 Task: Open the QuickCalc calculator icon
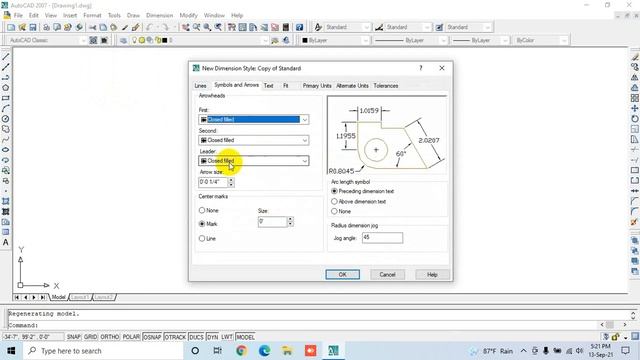coord(286,27)
